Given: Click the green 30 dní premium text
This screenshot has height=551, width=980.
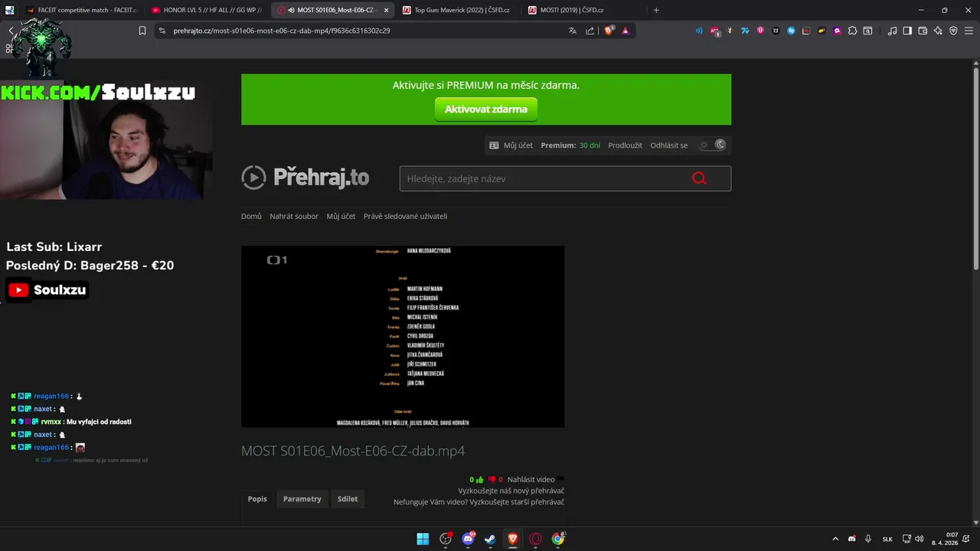Looking at the screenshot, I should (590, 145).
